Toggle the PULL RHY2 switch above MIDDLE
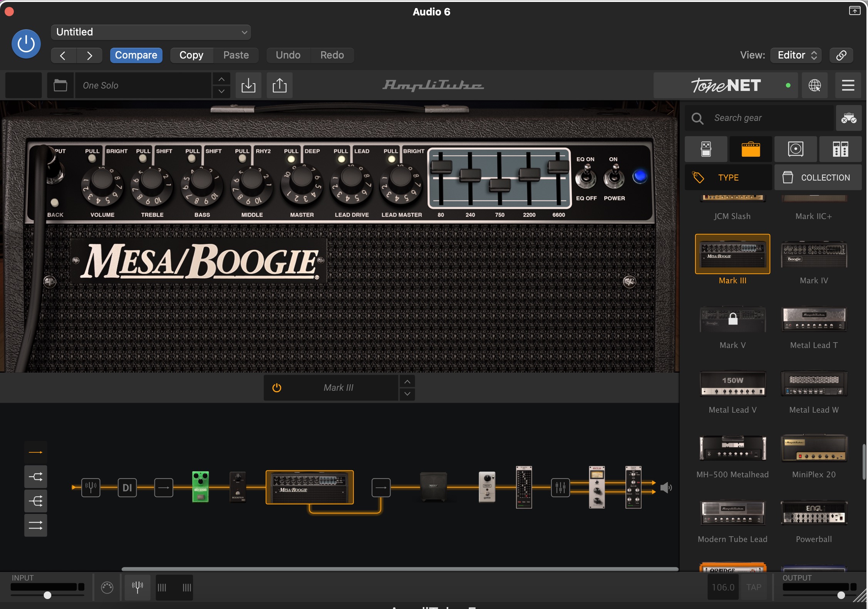Image resolution: width=868 pixels, height=609 pixels. [242, 158]
